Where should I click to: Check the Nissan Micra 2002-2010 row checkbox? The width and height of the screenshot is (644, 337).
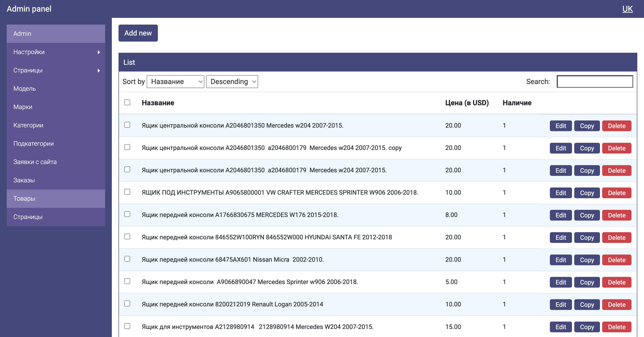(x=127, y=259)
